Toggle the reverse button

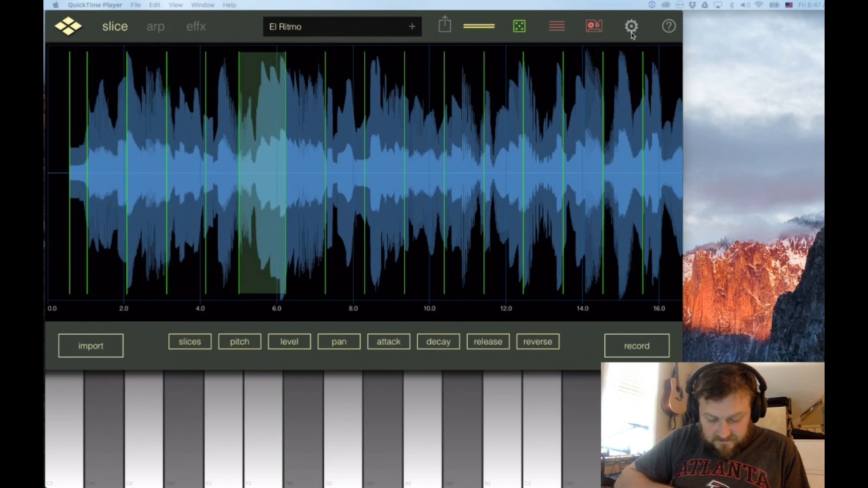coord(538,342)
